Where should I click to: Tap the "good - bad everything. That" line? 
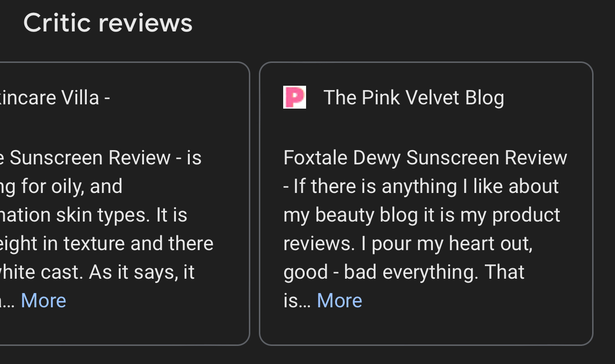404,272
